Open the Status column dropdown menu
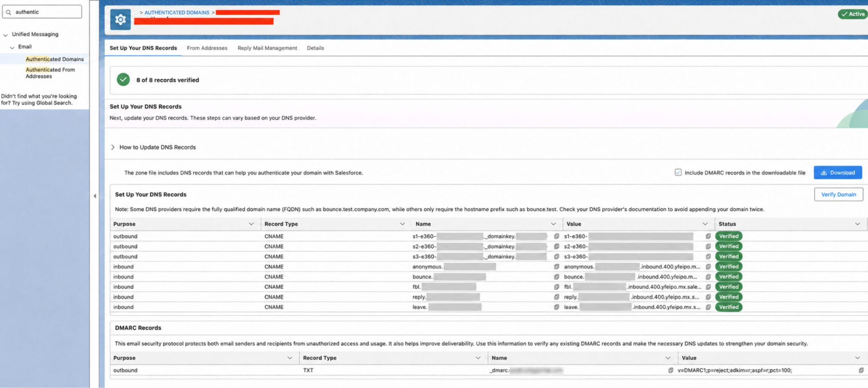The height and width of the screenshot is (388, 868). (x=857, y=224)
